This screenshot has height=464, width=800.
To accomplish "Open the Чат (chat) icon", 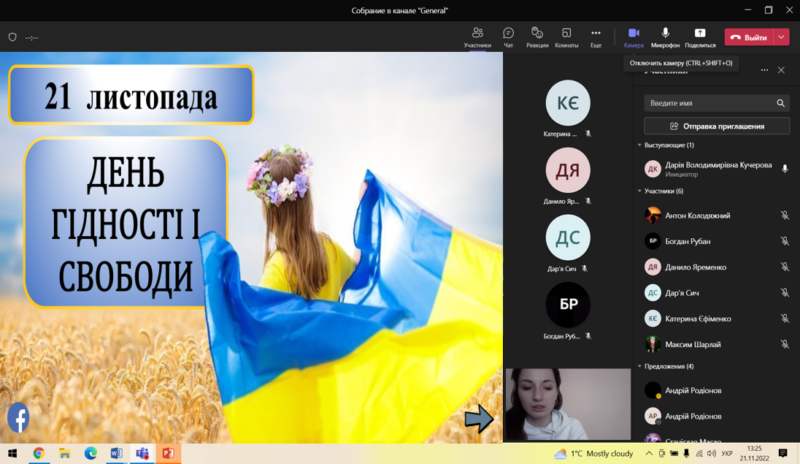I will pos(508,33).
